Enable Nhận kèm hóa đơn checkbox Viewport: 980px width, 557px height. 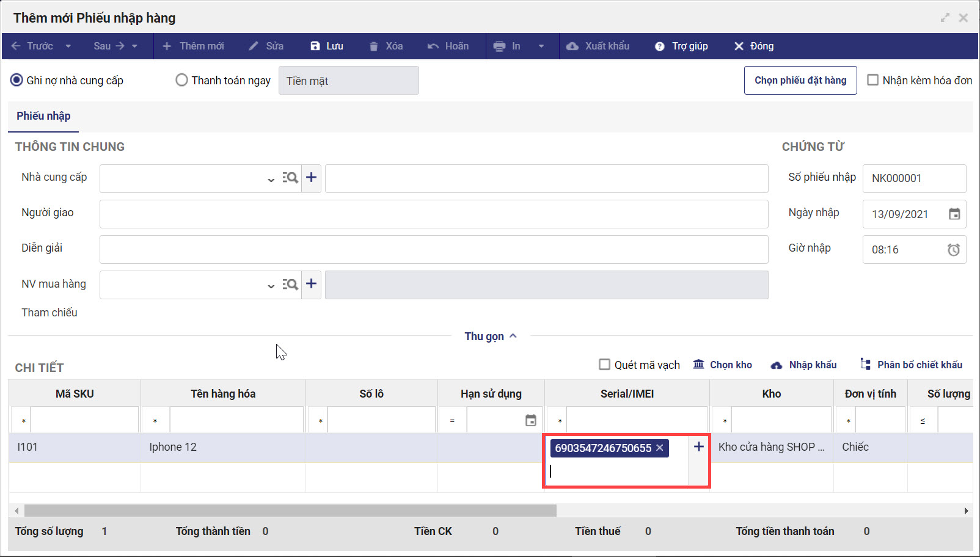[x=873, y=80]
